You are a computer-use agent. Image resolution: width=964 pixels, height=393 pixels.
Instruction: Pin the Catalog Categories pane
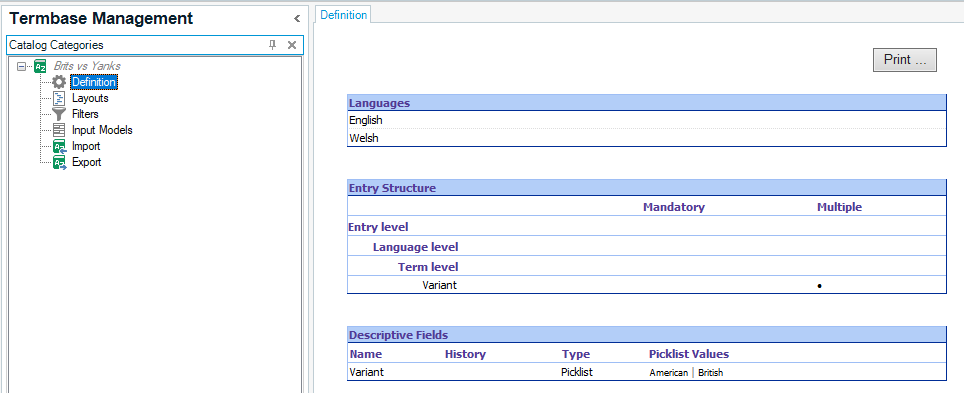[272, 45]
